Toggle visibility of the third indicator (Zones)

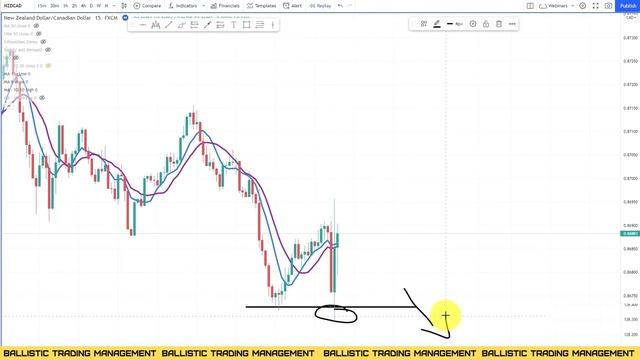click(43, 42)
